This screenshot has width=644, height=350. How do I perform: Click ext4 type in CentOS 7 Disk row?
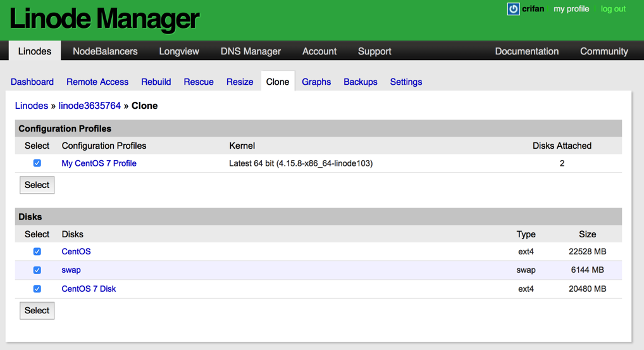(x=526, y=289)
